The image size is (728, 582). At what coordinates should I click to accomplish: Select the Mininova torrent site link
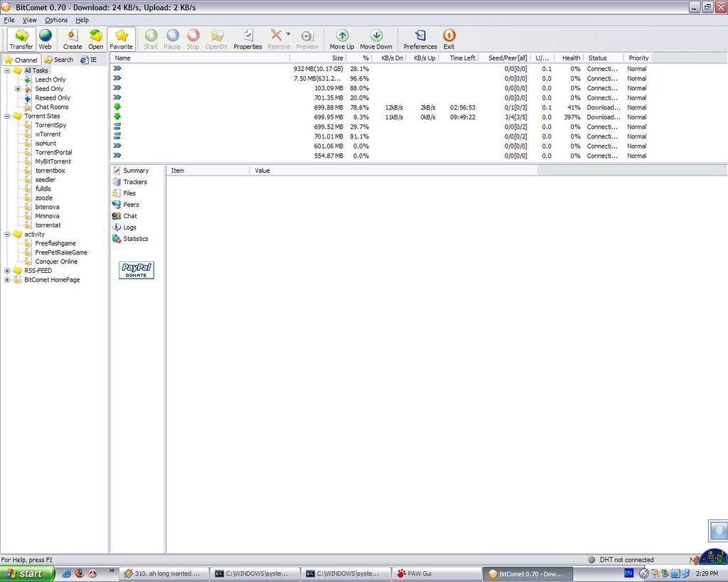(x=47, y=216)
